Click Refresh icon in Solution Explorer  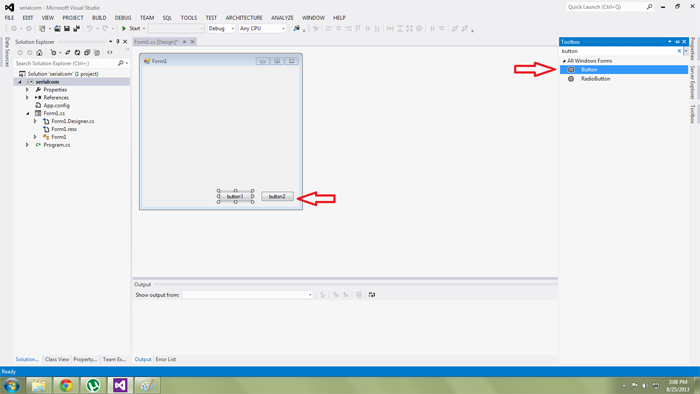(x=77, y=53)
